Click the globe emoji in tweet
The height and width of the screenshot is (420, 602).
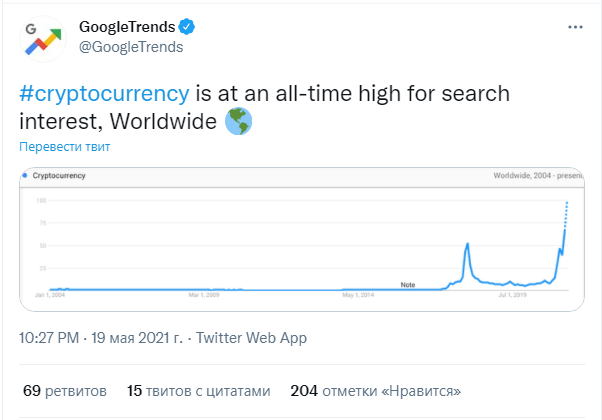pyautogui.click(x=238, y=121)
